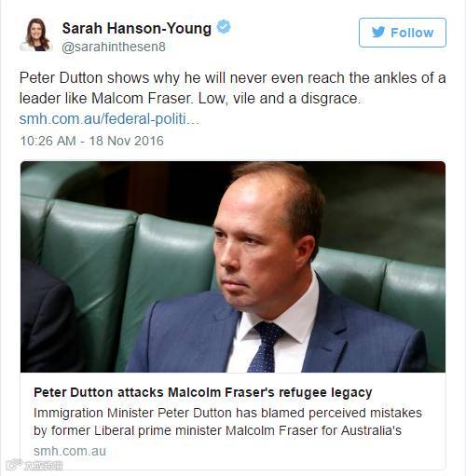Open the Sarah Hanson-Young display name

pyautogui.click(x=137, y=28)
